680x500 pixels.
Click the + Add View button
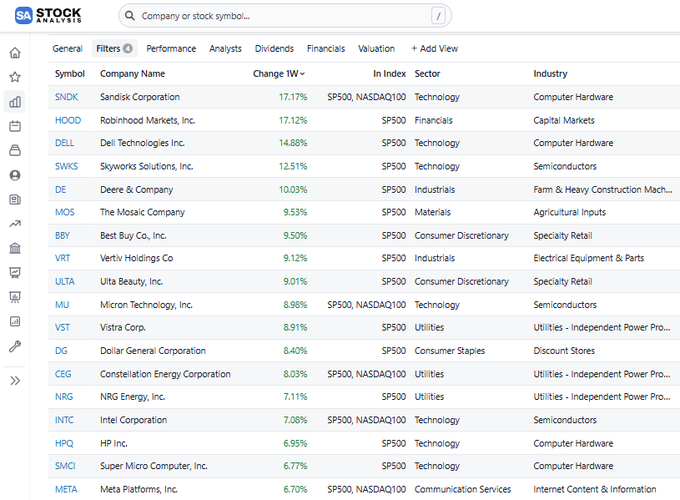pos(434,49)
